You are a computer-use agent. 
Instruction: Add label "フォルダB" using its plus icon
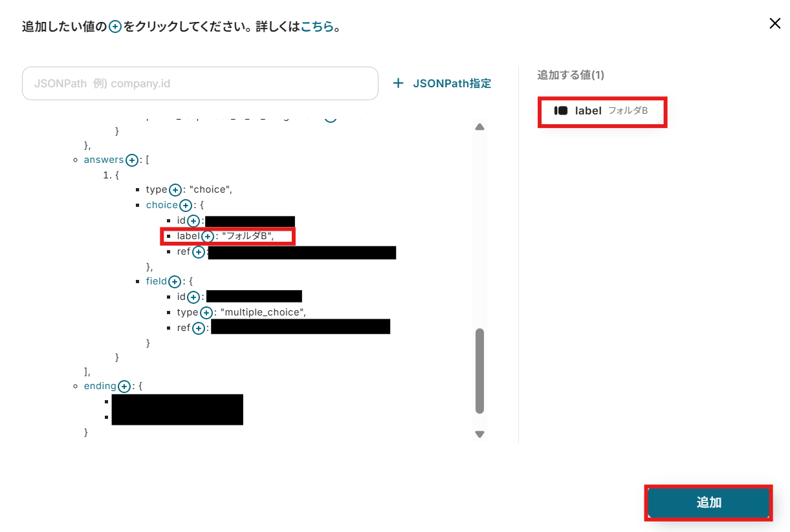point(208,237)
